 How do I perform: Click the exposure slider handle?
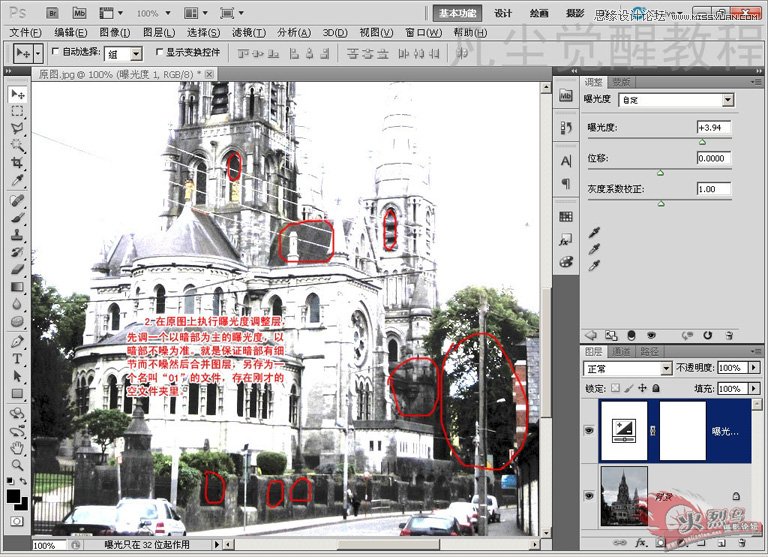(x=702, y=142)
